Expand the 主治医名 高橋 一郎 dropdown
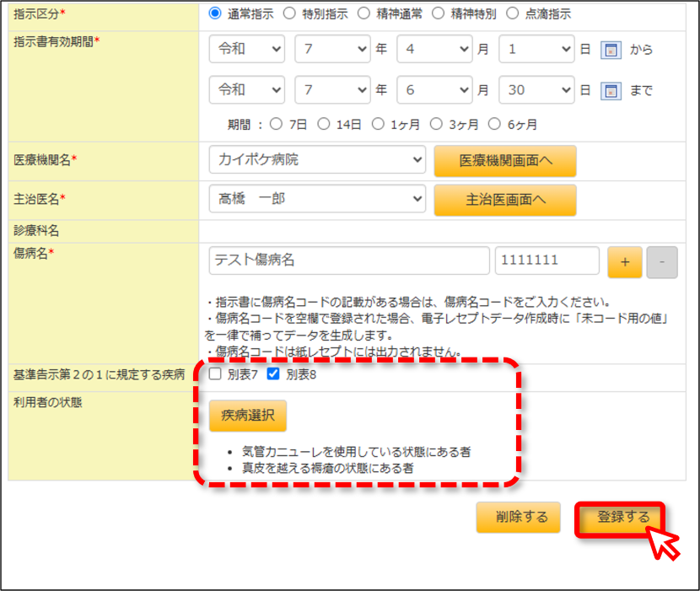This screenshot has height=591, width=700. (x=317, y=199)
